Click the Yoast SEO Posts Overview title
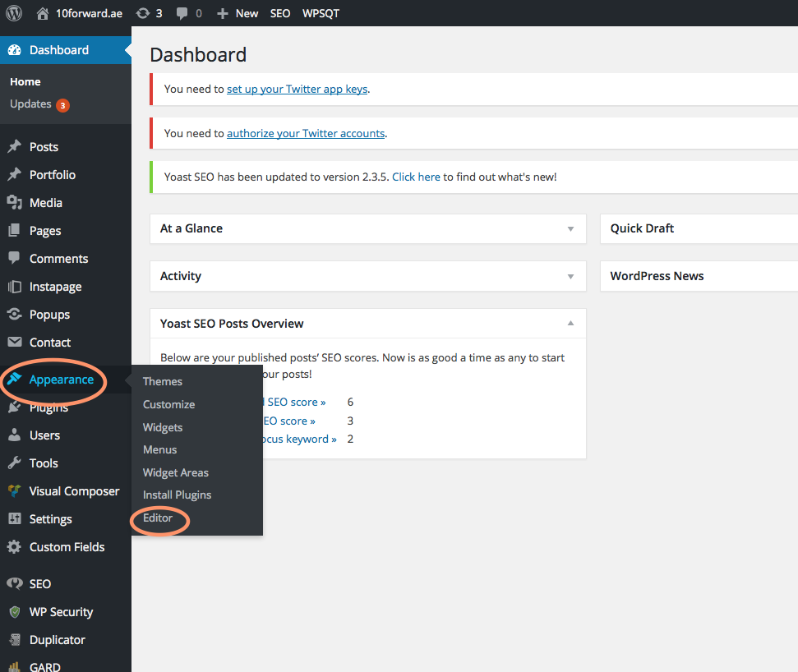The height and width of the screenshot is (672, 798). [x=232, y=324]
